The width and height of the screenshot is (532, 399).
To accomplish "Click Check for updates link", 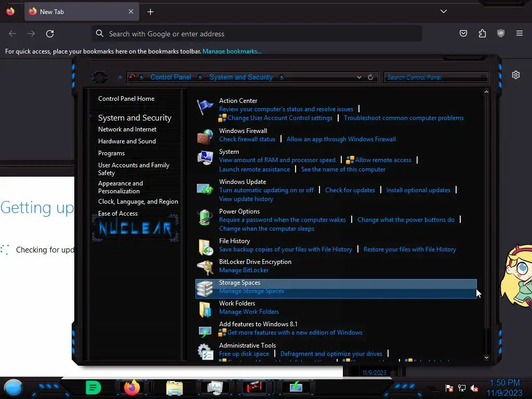I will (x=350, y=190).
